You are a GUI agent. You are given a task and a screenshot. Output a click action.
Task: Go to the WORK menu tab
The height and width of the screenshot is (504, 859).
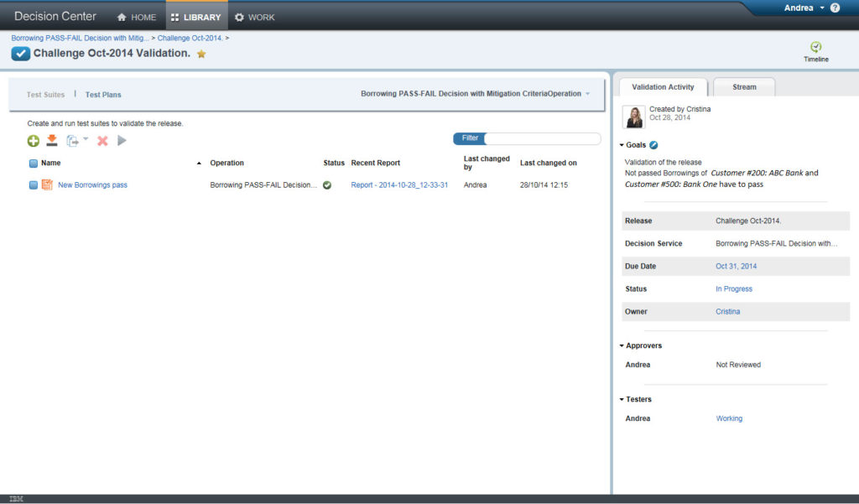click(255, 17)
